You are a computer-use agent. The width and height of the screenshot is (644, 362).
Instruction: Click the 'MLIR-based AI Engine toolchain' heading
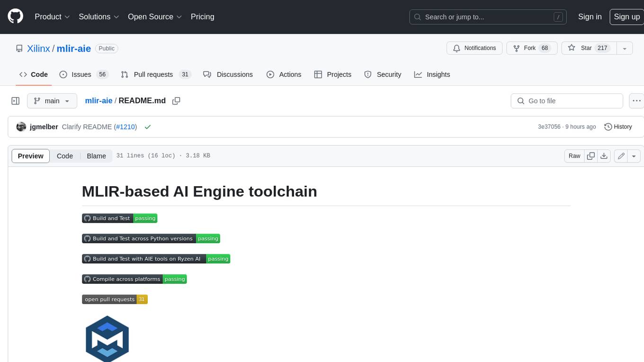click(199, 191)
